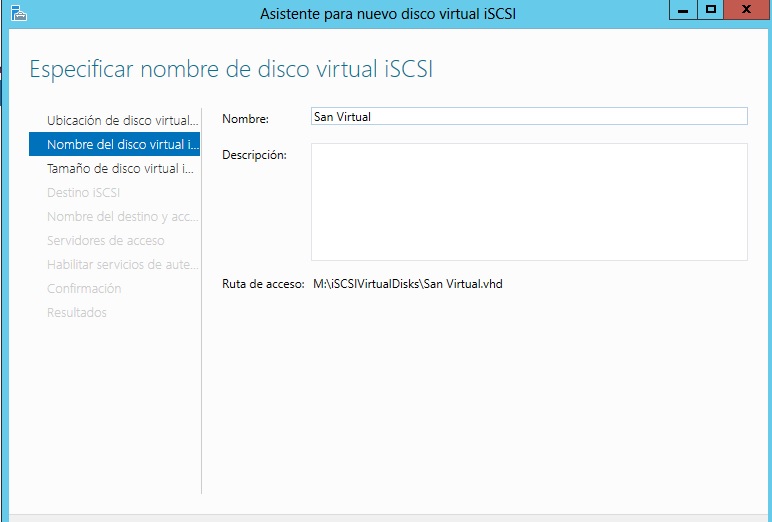Click the Nombre field containing San Virtual
The width and height of the screenshot is (772, 522).
[x=529, y=116]
